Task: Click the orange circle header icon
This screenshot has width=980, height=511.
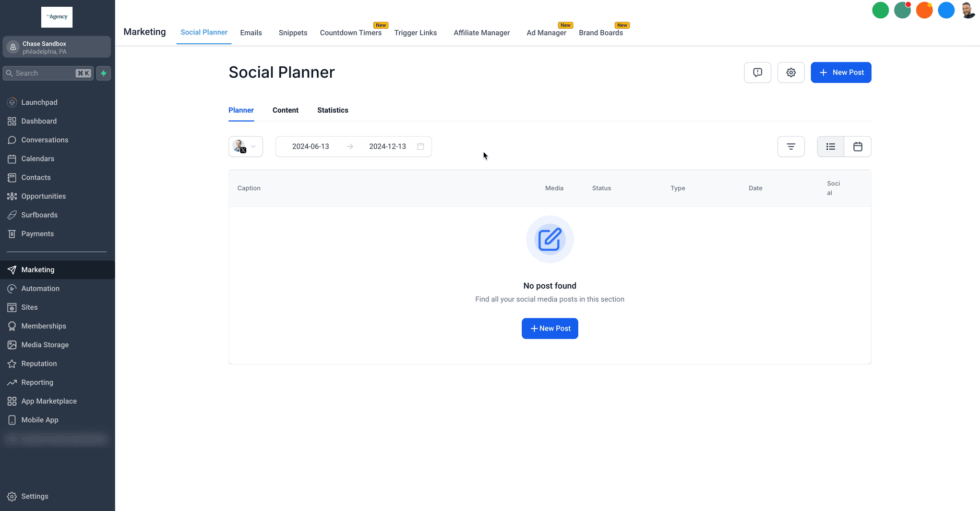Action: 924,10
